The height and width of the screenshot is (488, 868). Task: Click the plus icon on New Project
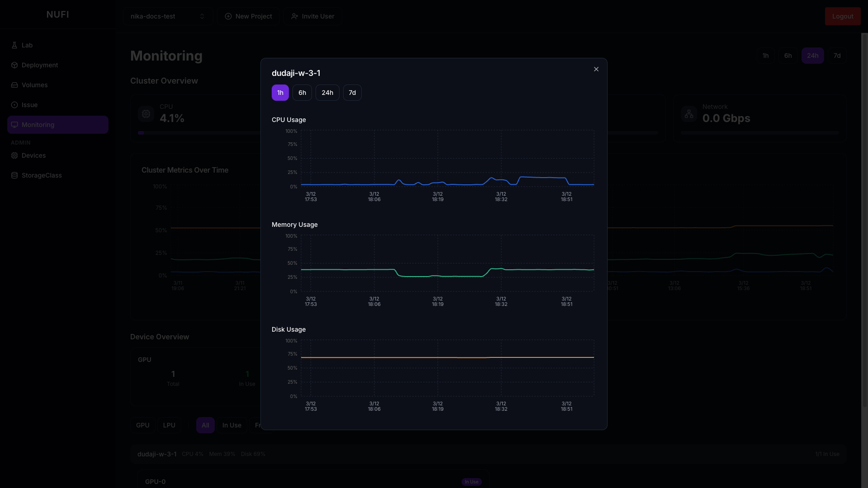(228, 16)
